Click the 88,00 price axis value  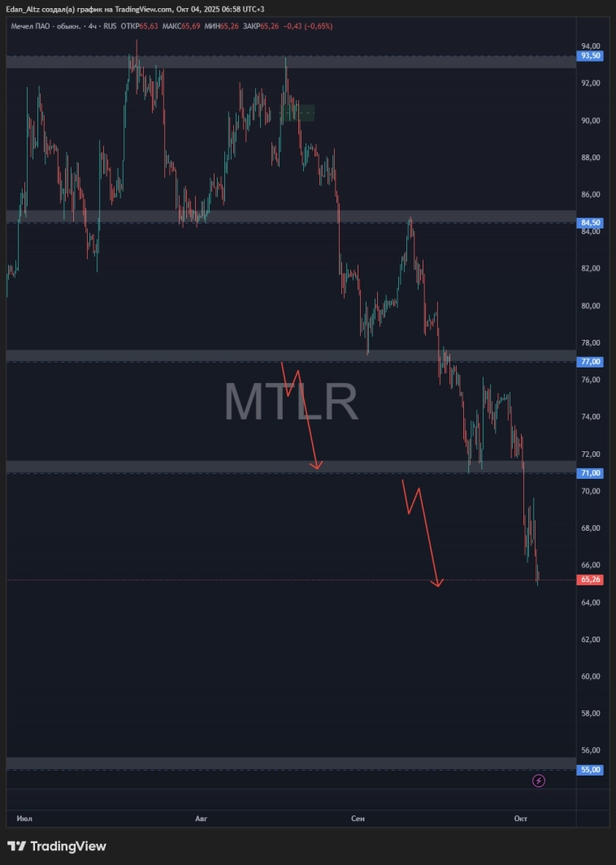[x=591, y=157]
